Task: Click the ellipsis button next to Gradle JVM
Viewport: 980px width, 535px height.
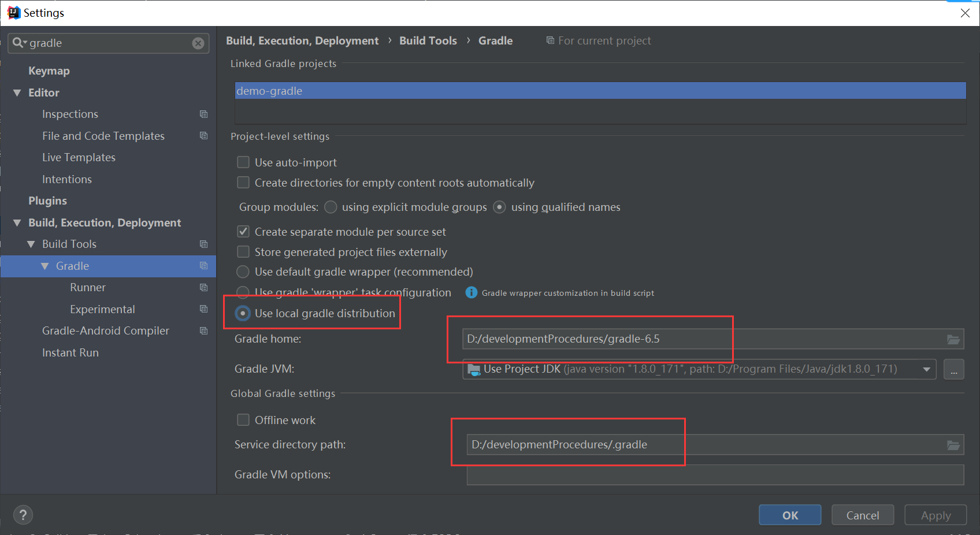Action: pos(954,369)
